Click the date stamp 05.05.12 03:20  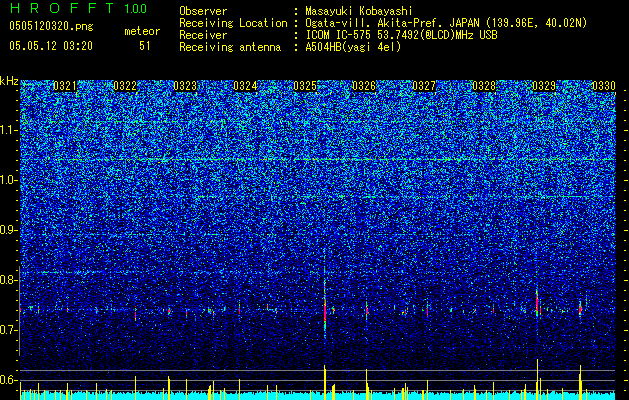click(51, 46)
